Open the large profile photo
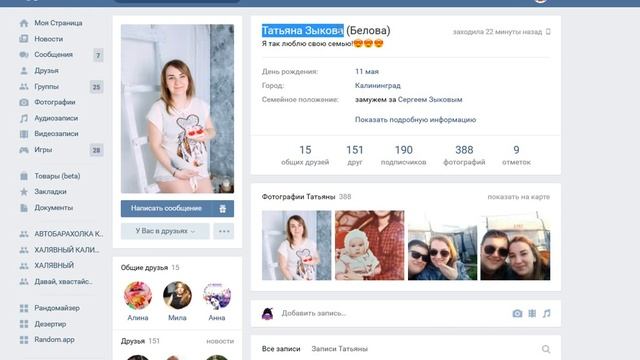This screenshot has height=360, width=640. pyautogui.click(x=177, y=109)
